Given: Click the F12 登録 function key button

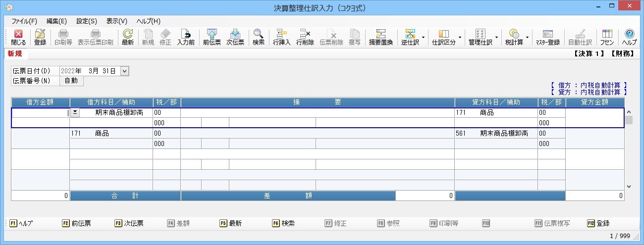Looking at the screenshot, I should click(x=598, y=223).
